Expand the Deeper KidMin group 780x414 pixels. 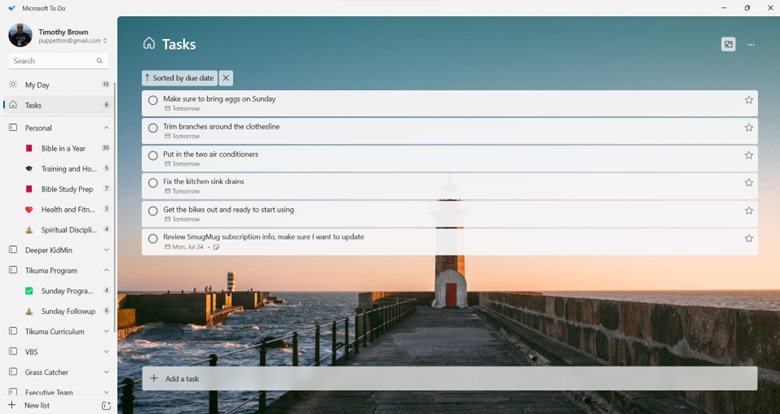(x=106, y=250)
